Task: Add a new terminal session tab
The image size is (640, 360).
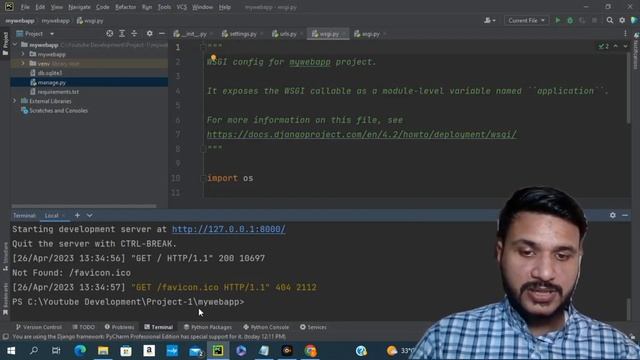Action: click(x=77, y=215)
